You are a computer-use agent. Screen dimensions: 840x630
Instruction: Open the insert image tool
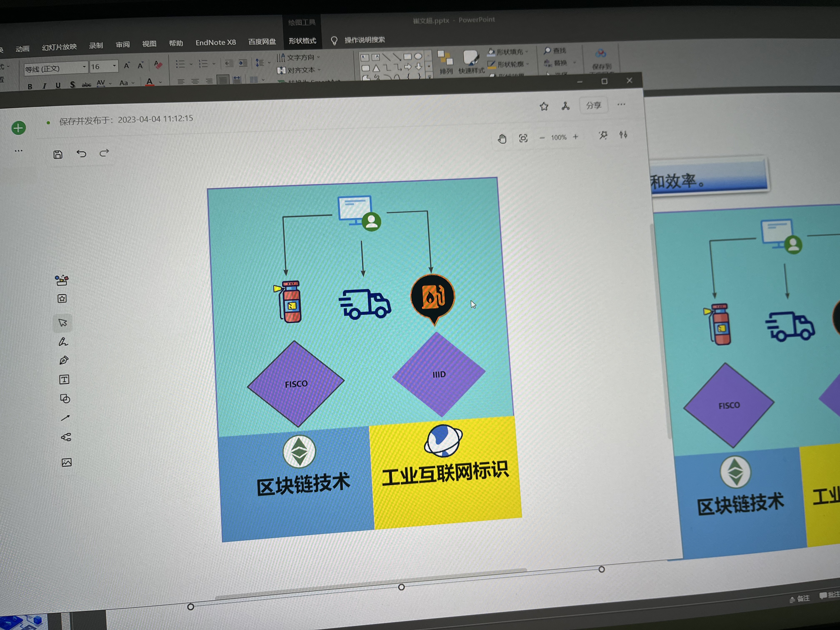(66, 462)
